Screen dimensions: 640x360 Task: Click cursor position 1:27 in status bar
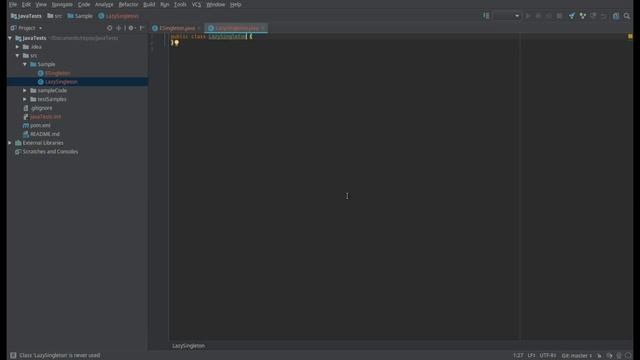coord(518,356)
